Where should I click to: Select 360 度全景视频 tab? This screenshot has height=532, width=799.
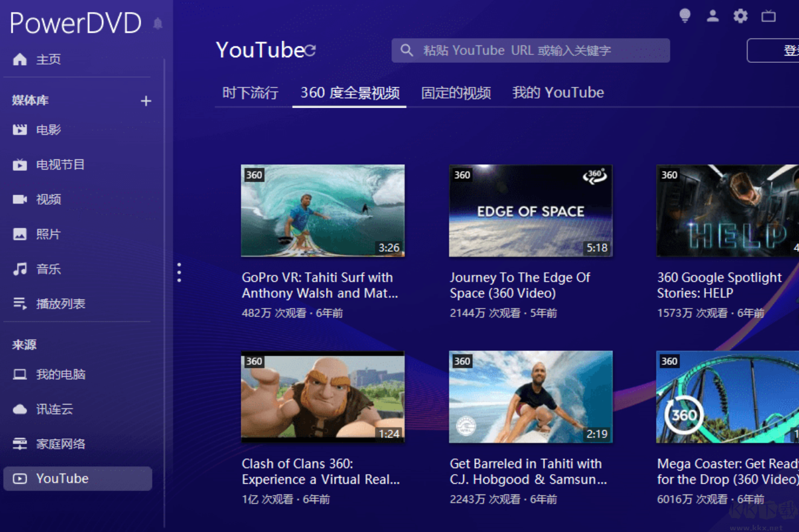[x=350, y=93]
